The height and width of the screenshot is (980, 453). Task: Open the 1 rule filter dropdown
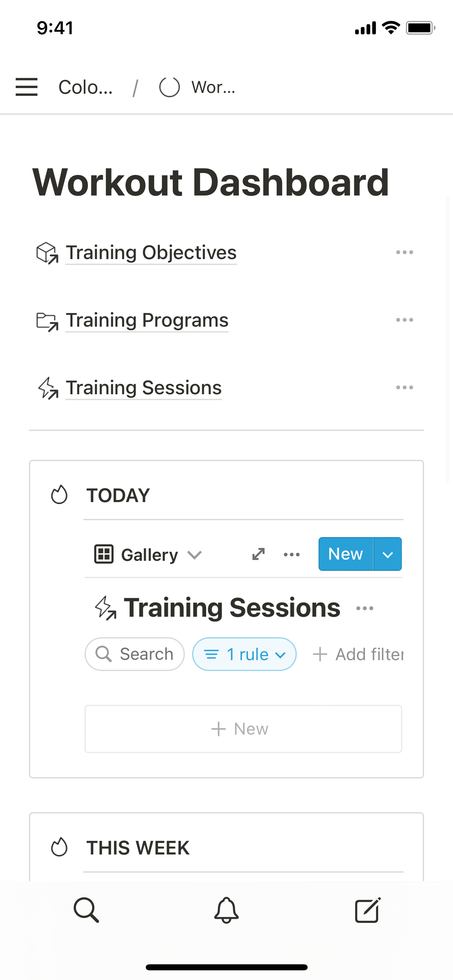(x=244, y=654)
